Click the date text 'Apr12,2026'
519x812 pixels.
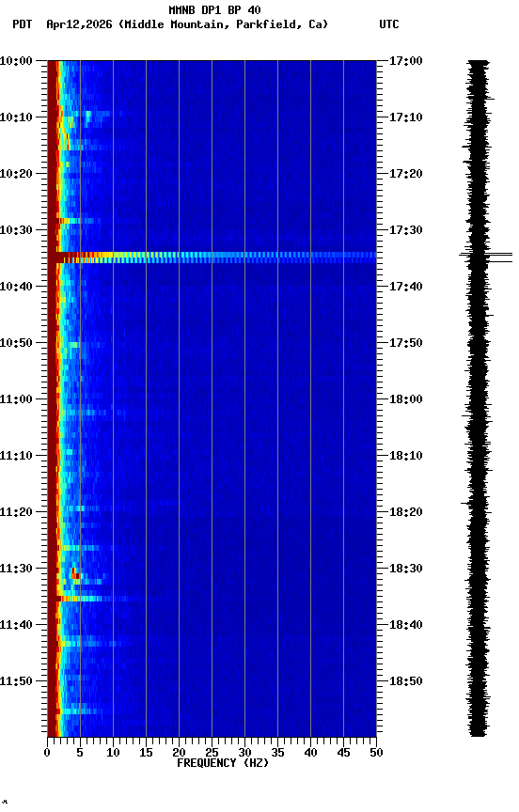click(x=79, y=24)
